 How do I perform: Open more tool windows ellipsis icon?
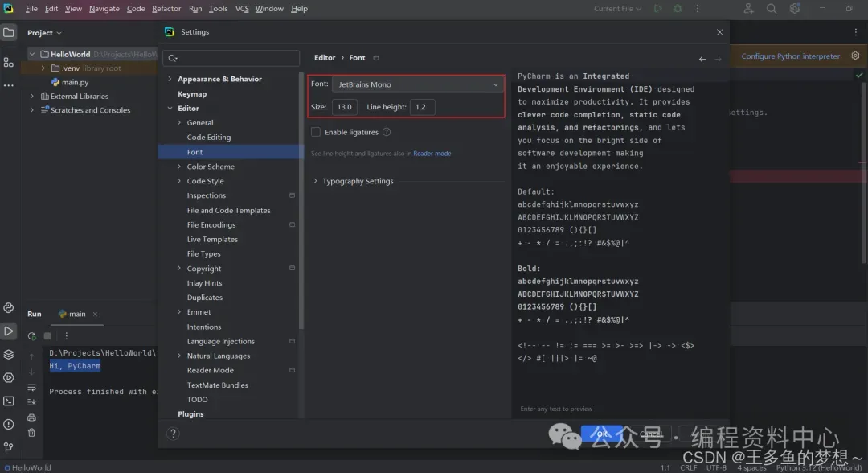click(8, 85)
